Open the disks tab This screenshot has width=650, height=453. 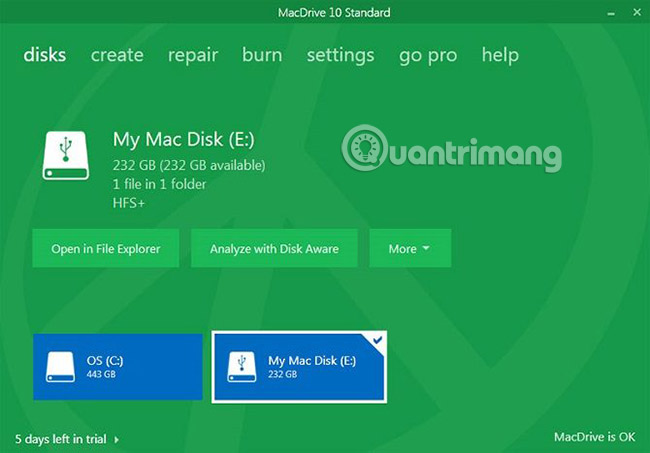pos(44,55)
